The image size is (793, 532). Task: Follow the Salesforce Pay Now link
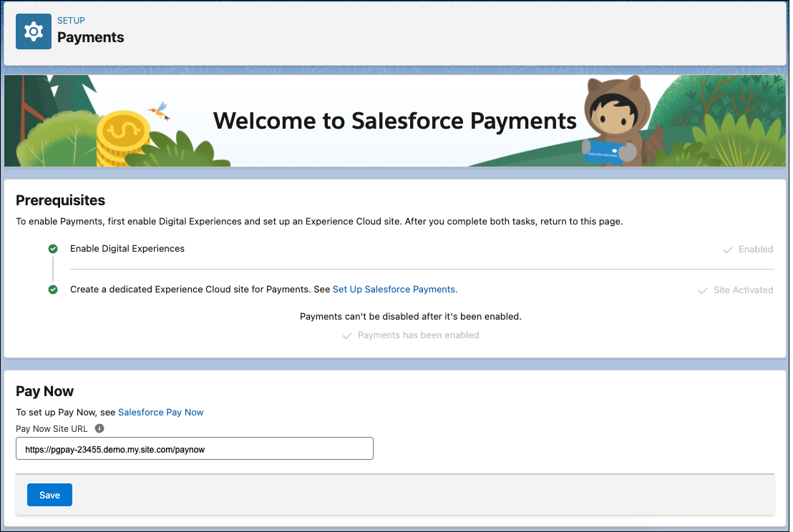point(160,412)
